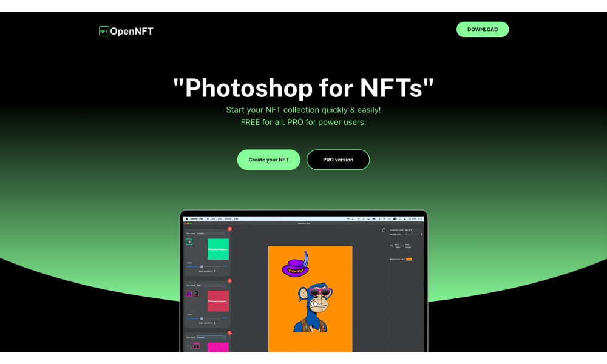
Task: Adjust the odds slider in the second trait
Action: (202, 318)
